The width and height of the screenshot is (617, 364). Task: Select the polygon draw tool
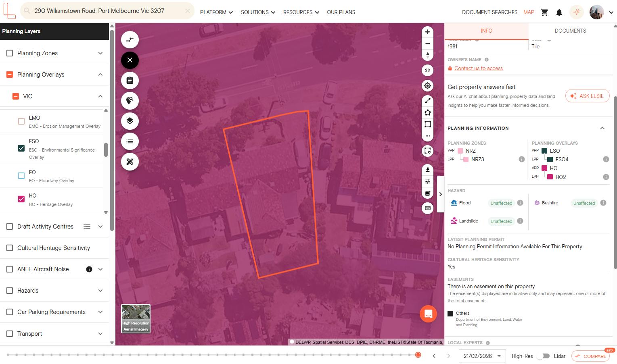click(428, 112)
